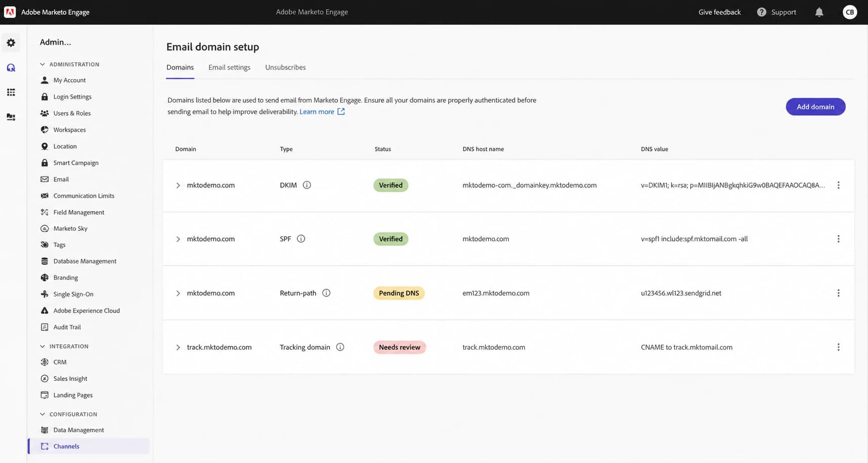The height and width of the screenshot is (463, 868).
Task: Open more options for DKIM row
Action: (x=838, y=185)
